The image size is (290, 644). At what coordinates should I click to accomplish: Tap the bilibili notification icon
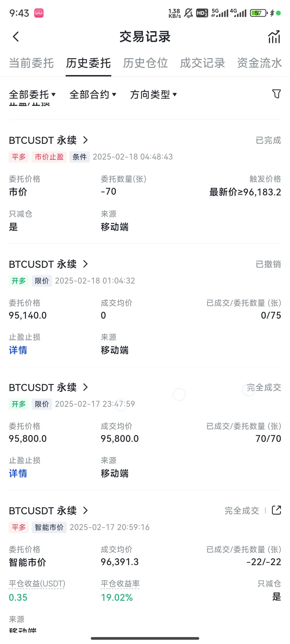point(39,13)
